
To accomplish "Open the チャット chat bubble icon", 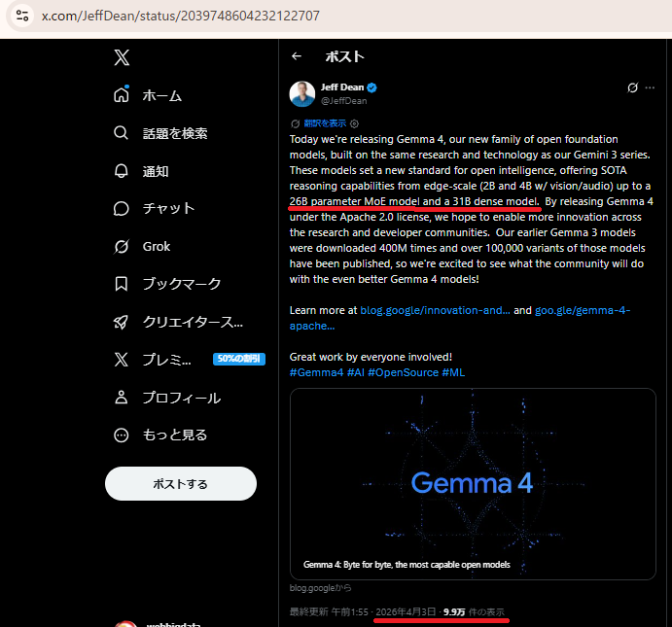I will point(121,209).
